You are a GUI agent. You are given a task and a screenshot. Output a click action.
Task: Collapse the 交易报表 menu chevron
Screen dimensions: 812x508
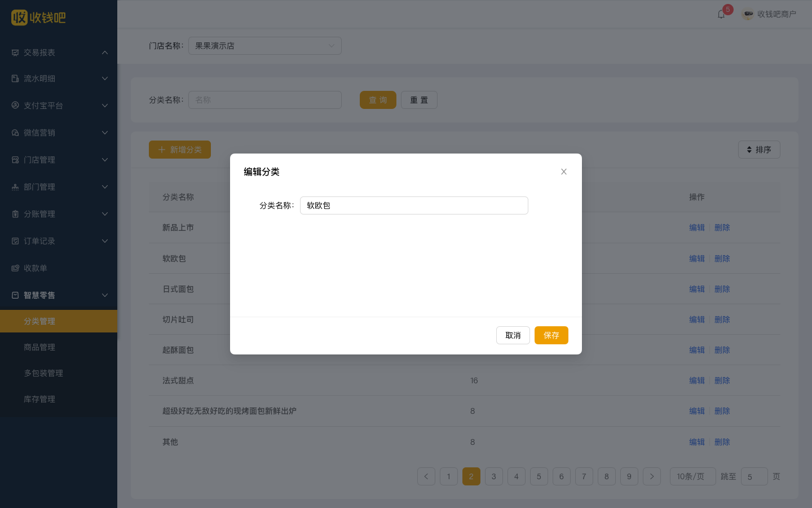pyautogui.click(x=105, y=52)
